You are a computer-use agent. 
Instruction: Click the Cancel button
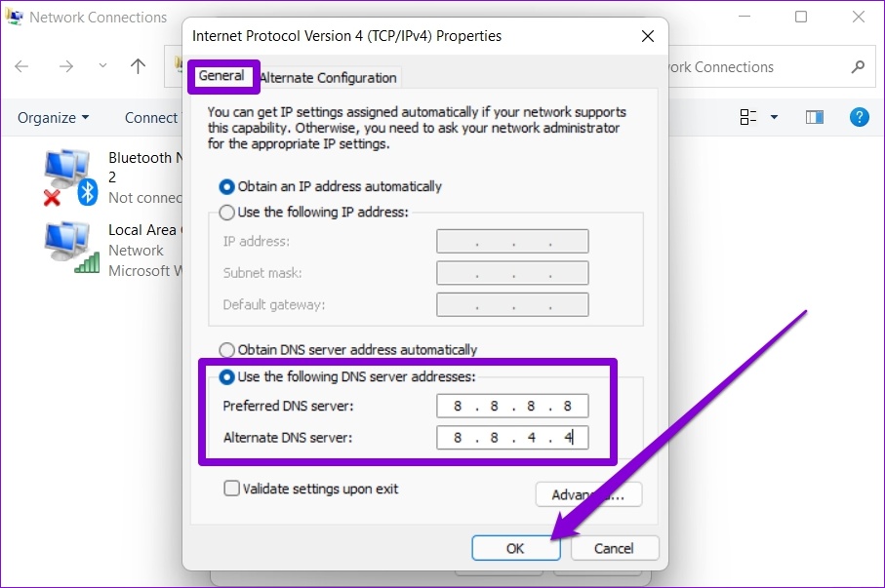(x=614, y=548)
